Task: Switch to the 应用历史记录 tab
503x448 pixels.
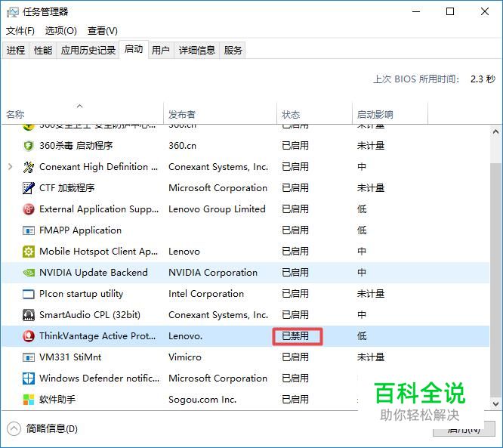Action: pyautogui.click(x=88, y=50)
